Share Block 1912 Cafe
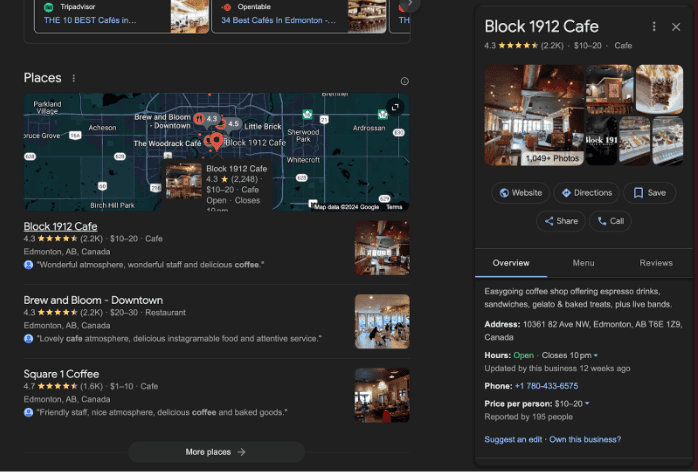This screenshot has width=698, height=472. (561, 221)
